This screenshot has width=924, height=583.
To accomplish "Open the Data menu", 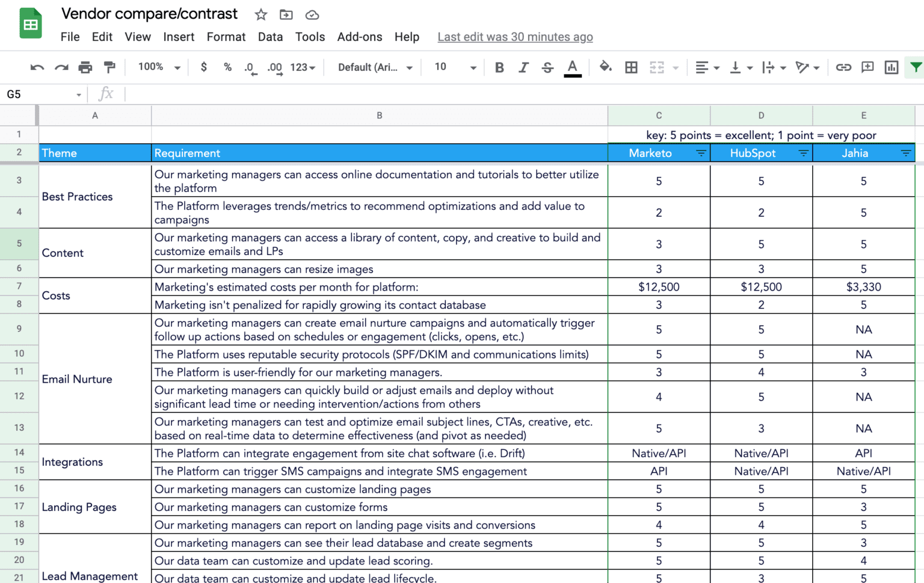I will point(270,37).
